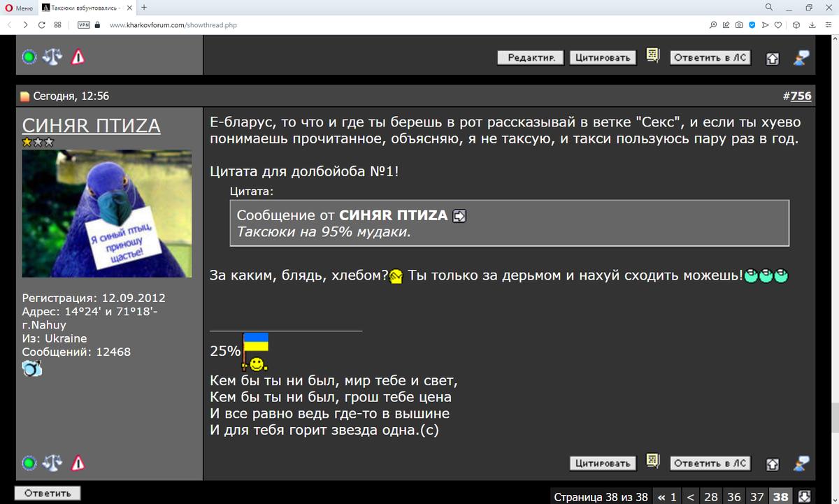Open the send-to-flow arrow icon
Screen dimensions: 839x504
coord(765,24)
